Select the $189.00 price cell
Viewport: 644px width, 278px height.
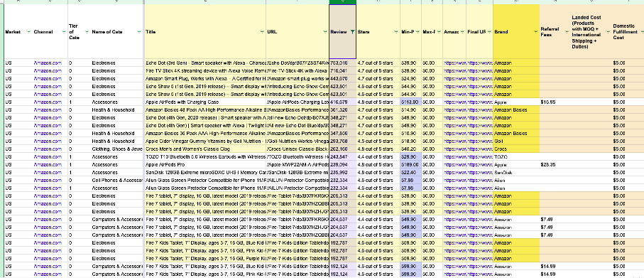click(410, 164)
